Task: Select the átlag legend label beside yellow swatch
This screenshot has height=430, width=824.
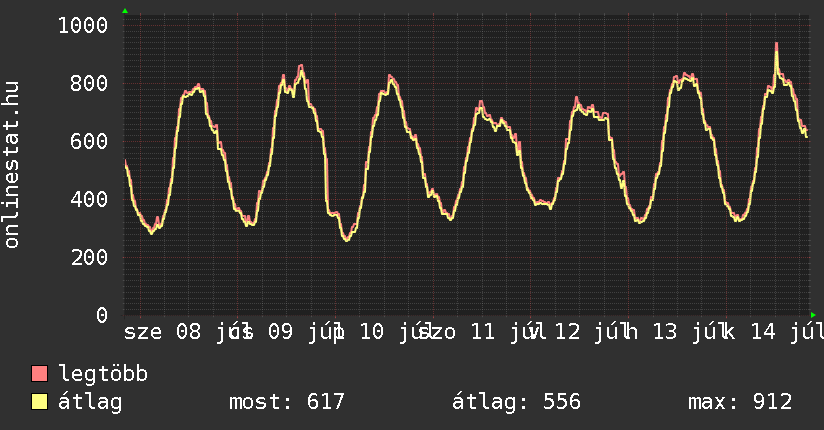Action: click(x=90, y=402)
